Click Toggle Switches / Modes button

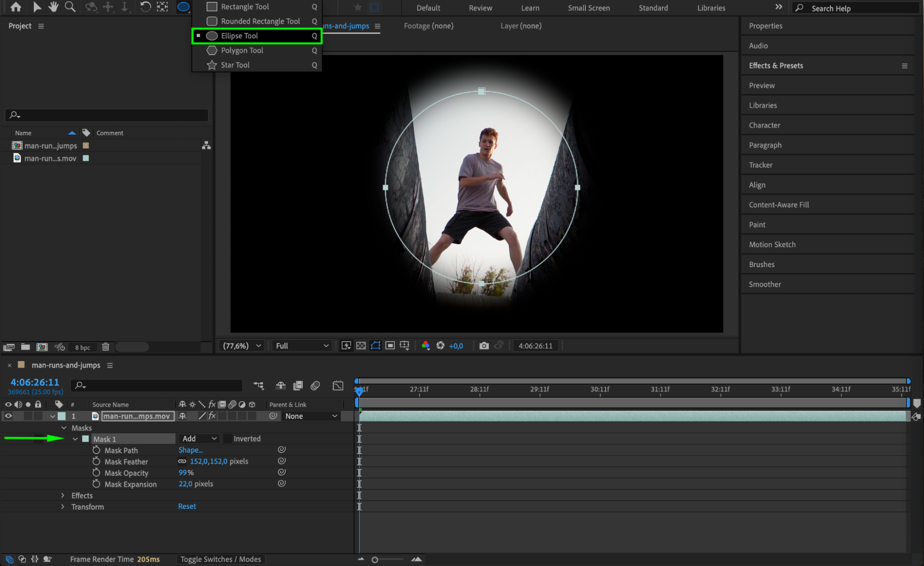[220, 559]
